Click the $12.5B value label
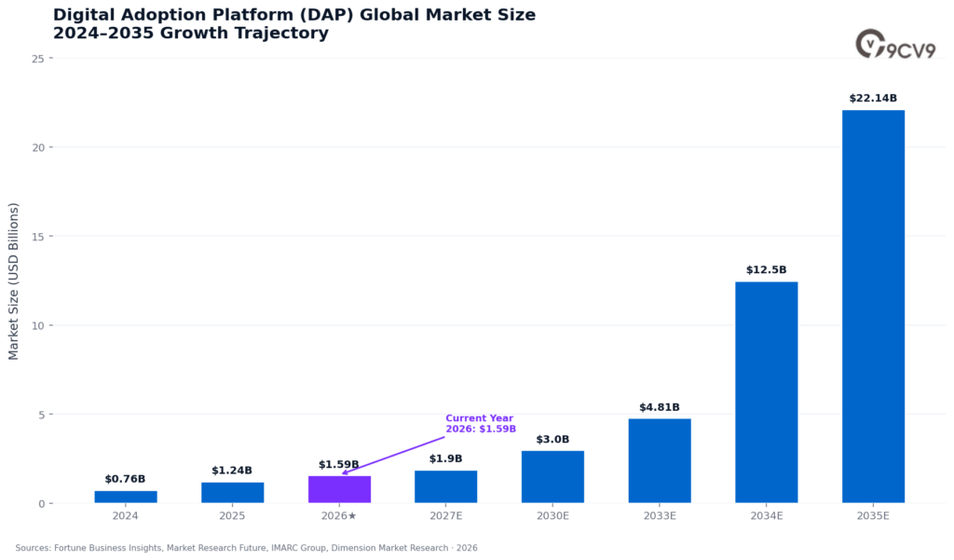 pos(767,269)
